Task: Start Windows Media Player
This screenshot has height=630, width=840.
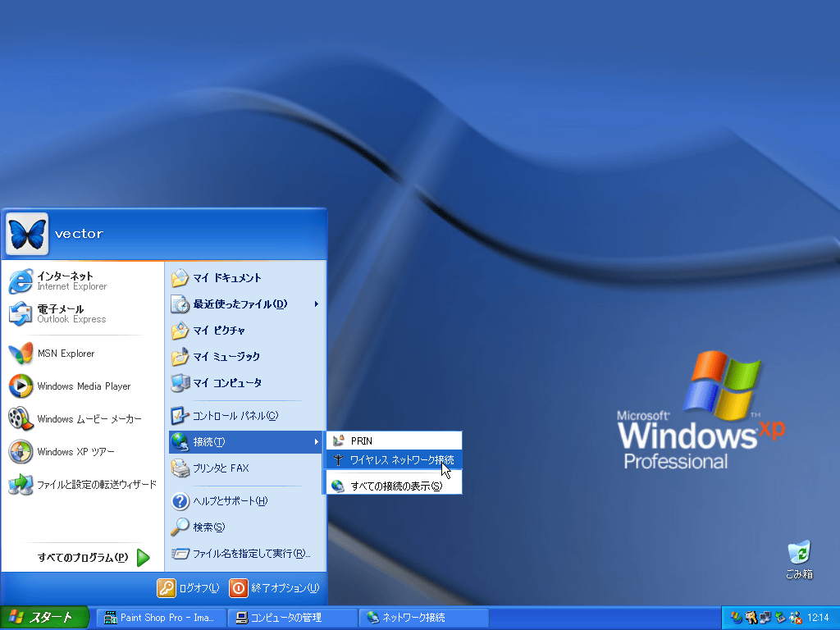Action: click(x=82, y=386)
